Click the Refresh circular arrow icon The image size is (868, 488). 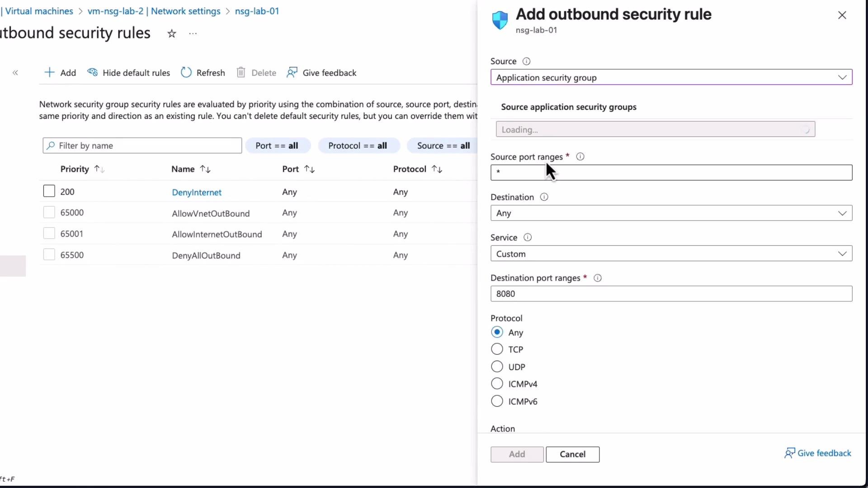[x=186, y=72]
